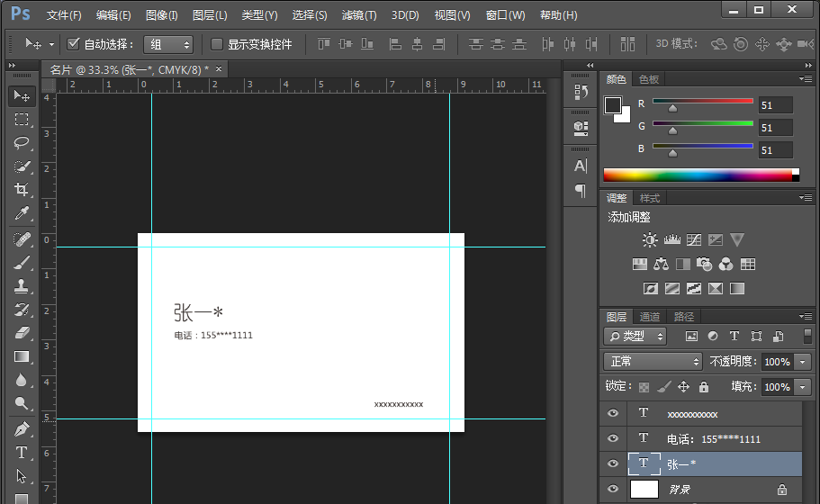Image resolution: width=820 pixels, height=504 pixels.
Task: Open the 正常 blend mode dropdown
Action: pyautogui.click(x=653, y=361)
